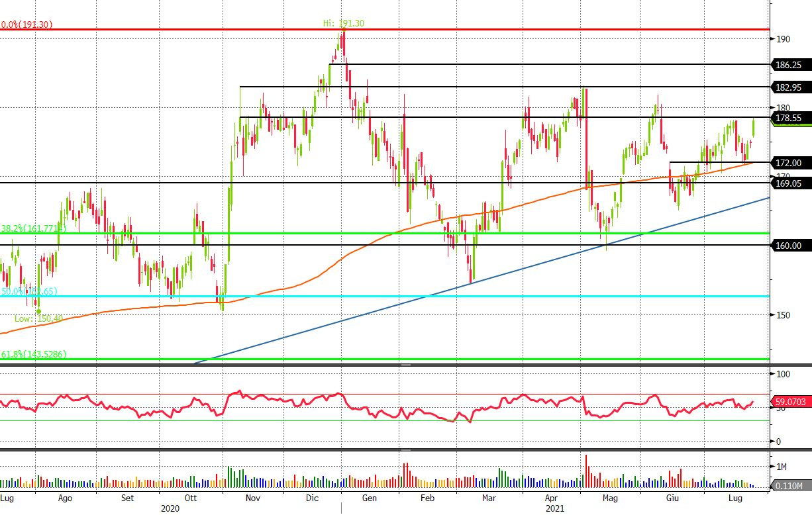This screenshot has height=515, width=812.
Task: Select the 100 label on RSI axis
Action: point(782,375)
